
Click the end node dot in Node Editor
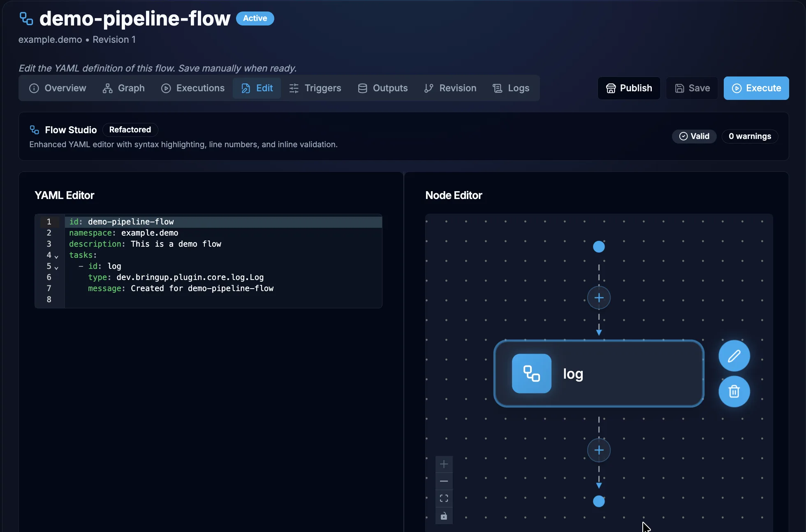tap(599, 501)
